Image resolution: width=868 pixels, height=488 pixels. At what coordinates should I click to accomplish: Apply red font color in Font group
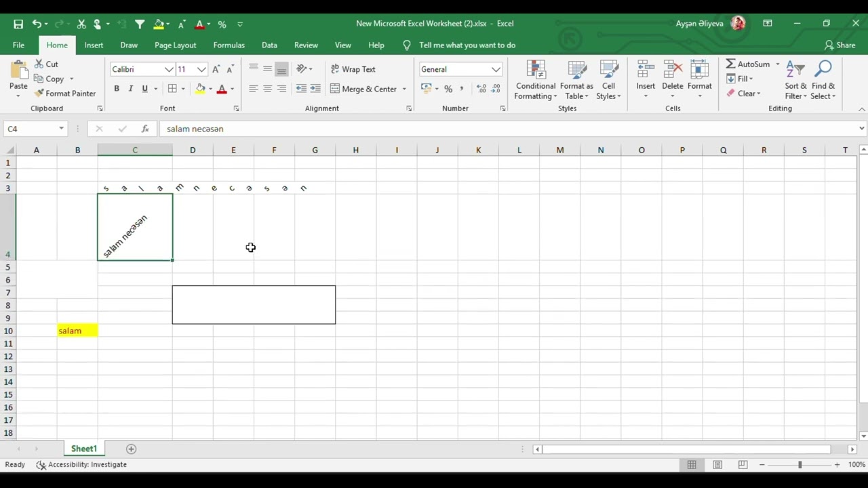pyautogui.click(x=221, y=89)
